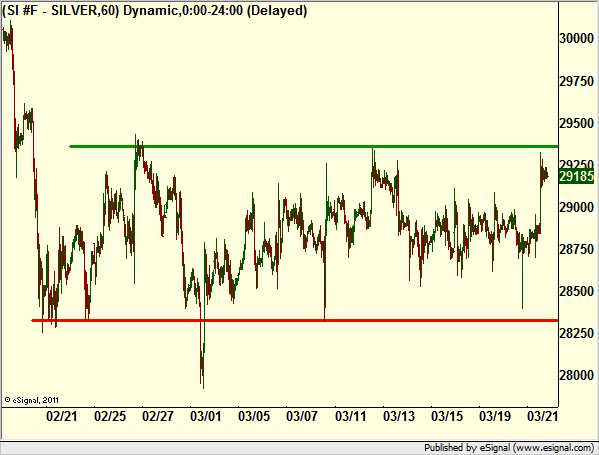This screenshot has height=455, width=599.
Task: Click the 03/21 date label
Action: 543,416
